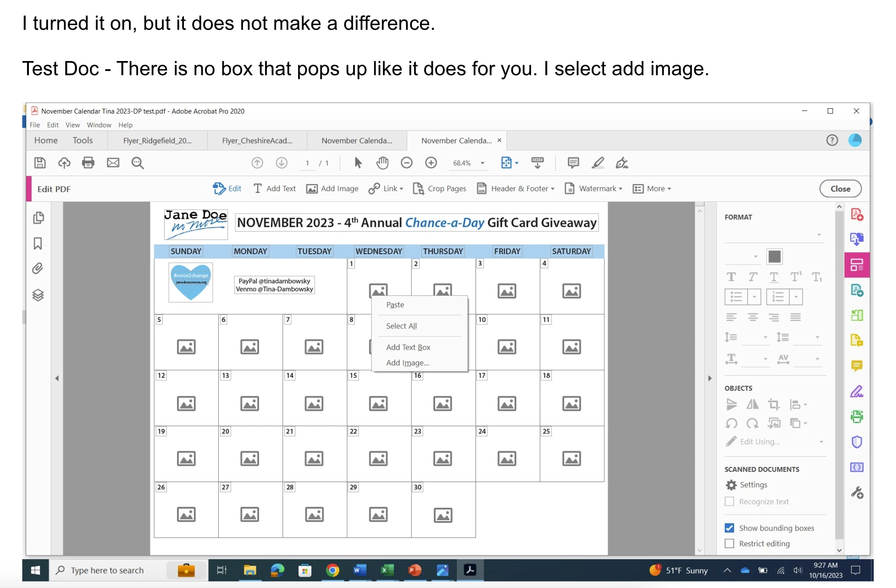Expand the zoom percentage dropdown

(x=482, y=163)
